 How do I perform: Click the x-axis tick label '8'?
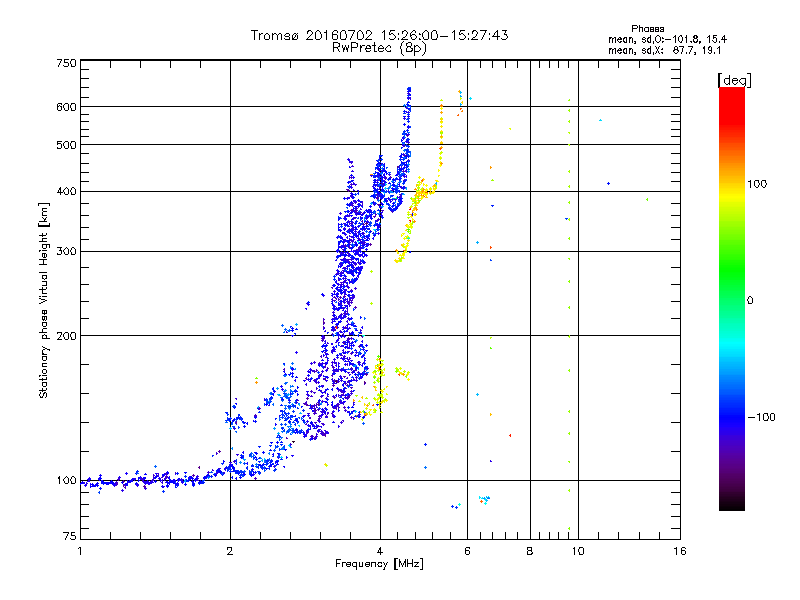[x=530, y=551]
